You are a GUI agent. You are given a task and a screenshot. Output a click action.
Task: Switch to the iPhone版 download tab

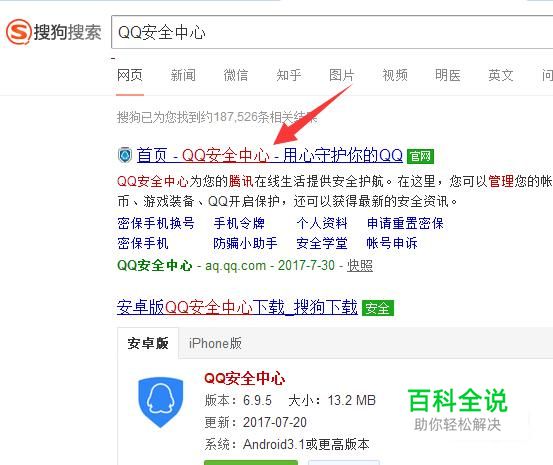pyautogui.click(x=215, y=343)
